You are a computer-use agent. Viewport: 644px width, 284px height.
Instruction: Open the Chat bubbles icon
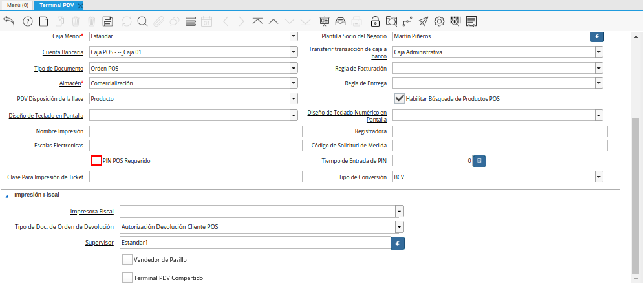[x=175, y=21]
